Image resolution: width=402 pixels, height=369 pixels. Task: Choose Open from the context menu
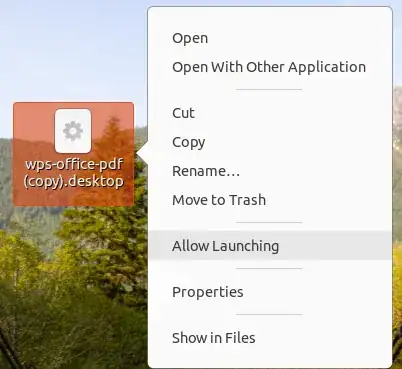click(x=270, y=38)
